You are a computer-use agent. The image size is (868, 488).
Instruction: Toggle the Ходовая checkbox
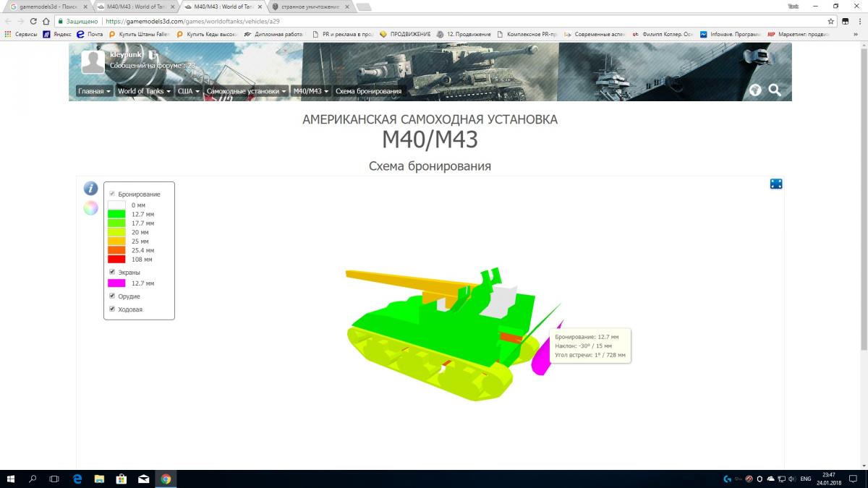(x=111, y=309)
